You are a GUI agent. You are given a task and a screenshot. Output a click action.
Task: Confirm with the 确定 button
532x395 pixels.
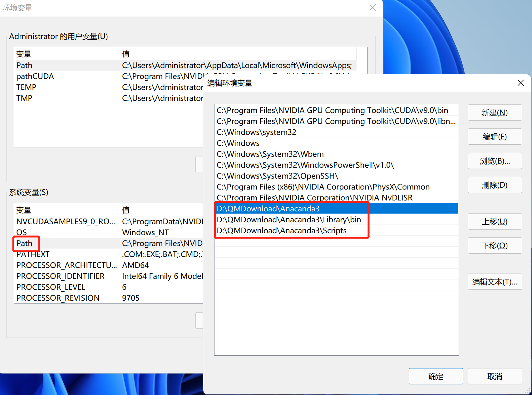(436, 376)
